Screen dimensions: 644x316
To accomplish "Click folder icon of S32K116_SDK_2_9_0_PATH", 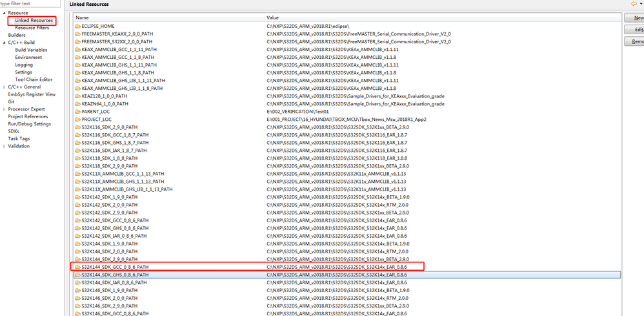I will [78, 127].
